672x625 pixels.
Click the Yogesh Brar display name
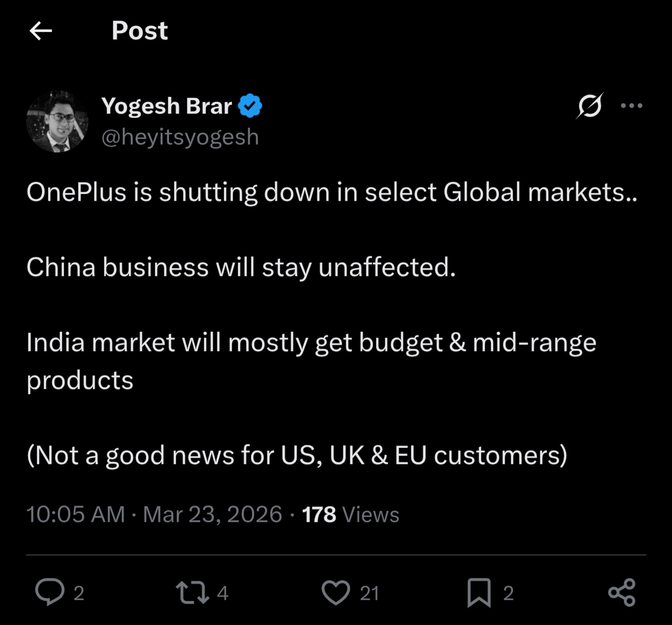tap(167, 106)
